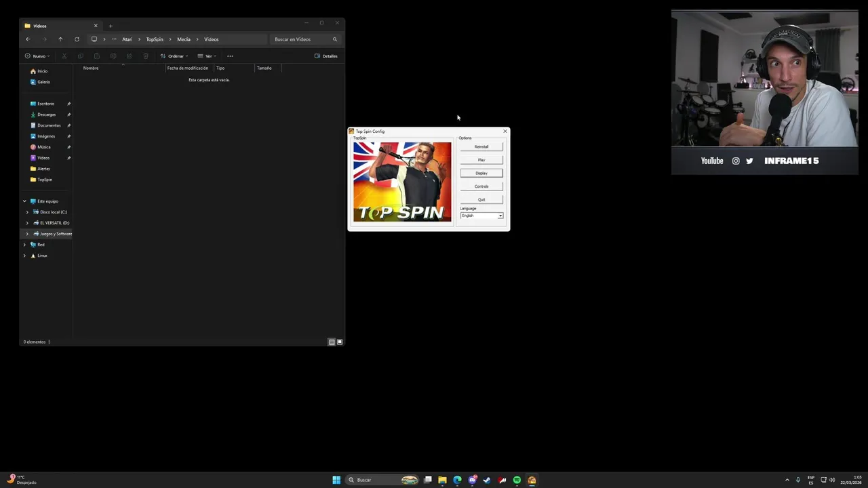This screenshot has height=488, width=868.
Task: Switch to large thumbnails view icon
Action: (340, 342)
